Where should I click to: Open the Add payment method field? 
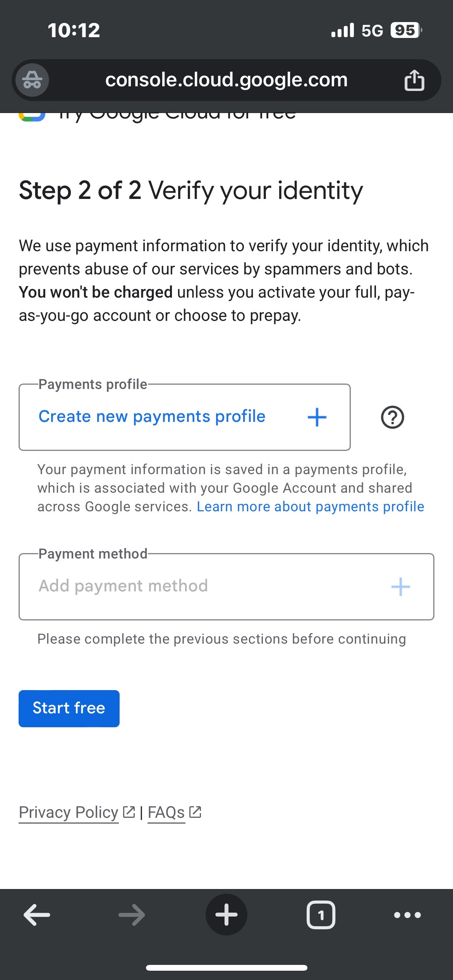click(x=123, y=586)
